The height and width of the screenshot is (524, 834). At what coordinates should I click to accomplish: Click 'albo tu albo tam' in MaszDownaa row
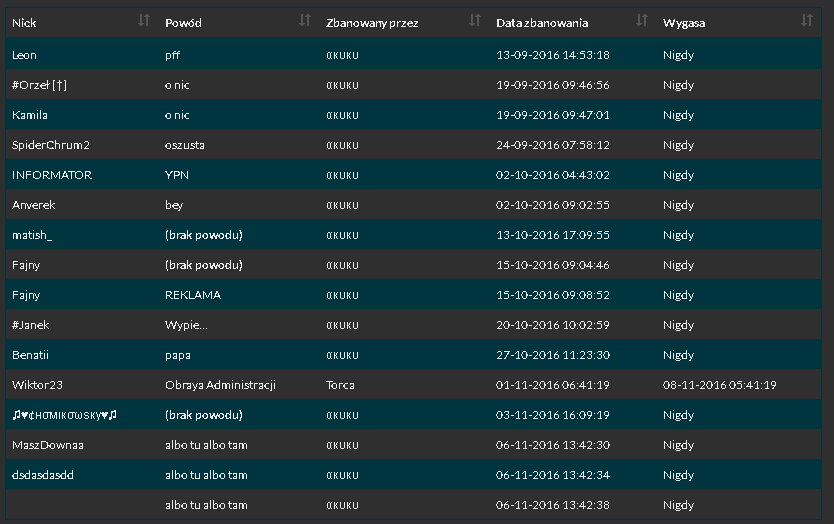pyautogui.click(x=206, y=445)
